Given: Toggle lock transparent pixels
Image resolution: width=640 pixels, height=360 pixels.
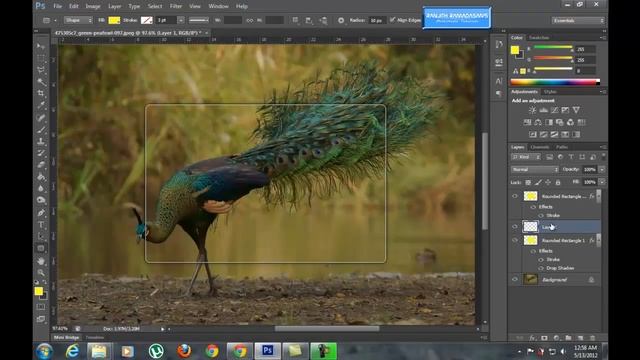Looking at the screenshot, I should click(528, 182).
